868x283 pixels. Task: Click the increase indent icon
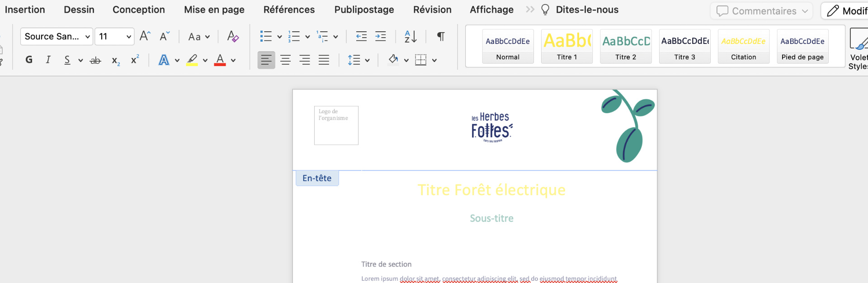coord(381,36)
